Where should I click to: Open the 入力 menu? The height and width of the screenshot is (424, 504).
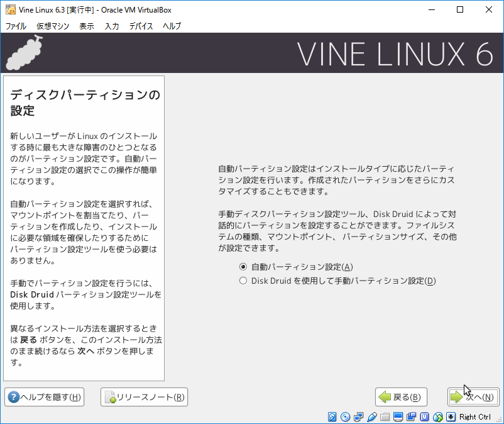pyautogui.click(x=112, y=26)
